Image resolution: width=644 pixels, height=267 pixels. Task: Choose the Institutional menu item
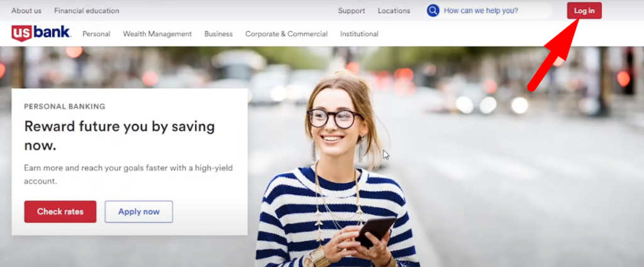[359, 34]
